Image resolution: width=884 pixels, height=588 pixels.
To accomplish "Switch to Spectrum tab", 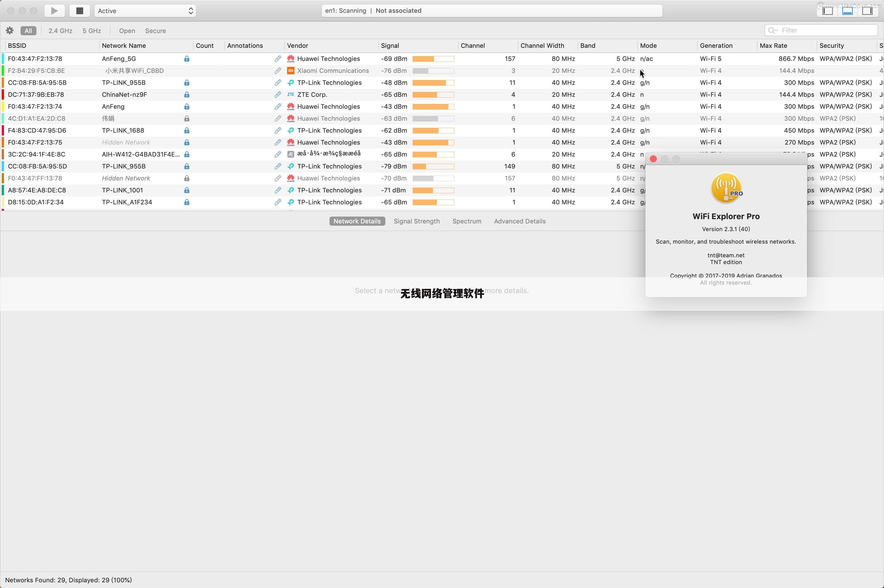I will pos(467,221).
